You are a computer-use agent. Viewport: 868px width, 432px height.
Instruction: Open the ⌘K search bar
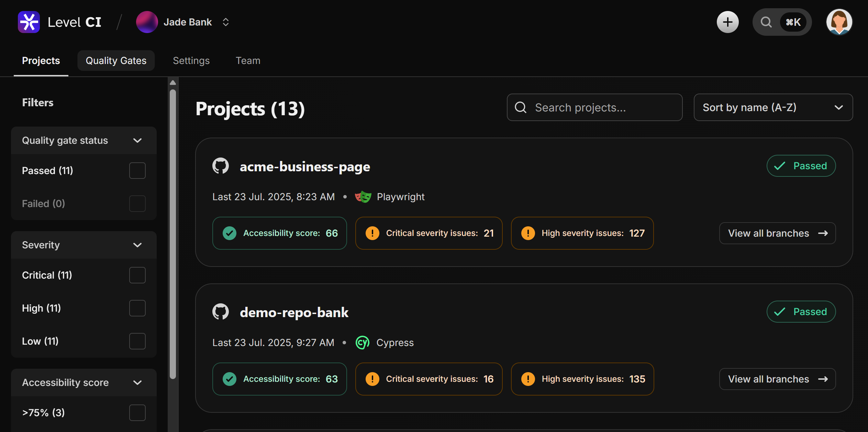[782, 22]
